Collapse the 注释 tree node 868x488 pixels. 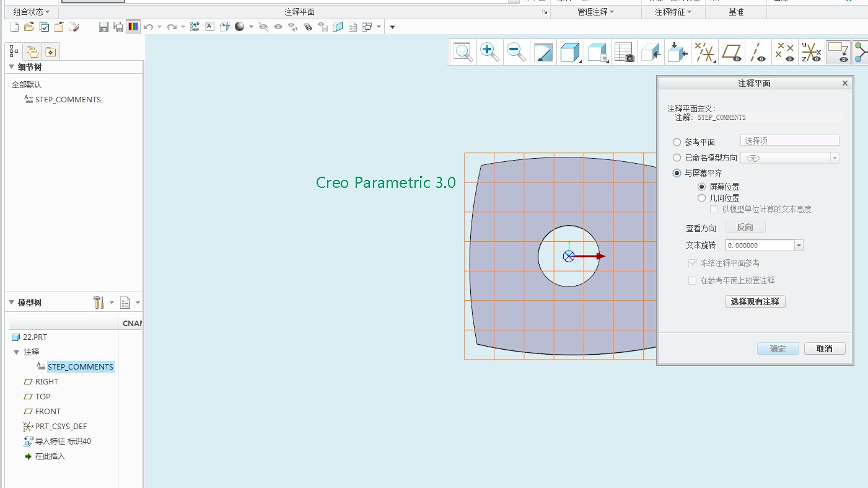pos(16,352)
